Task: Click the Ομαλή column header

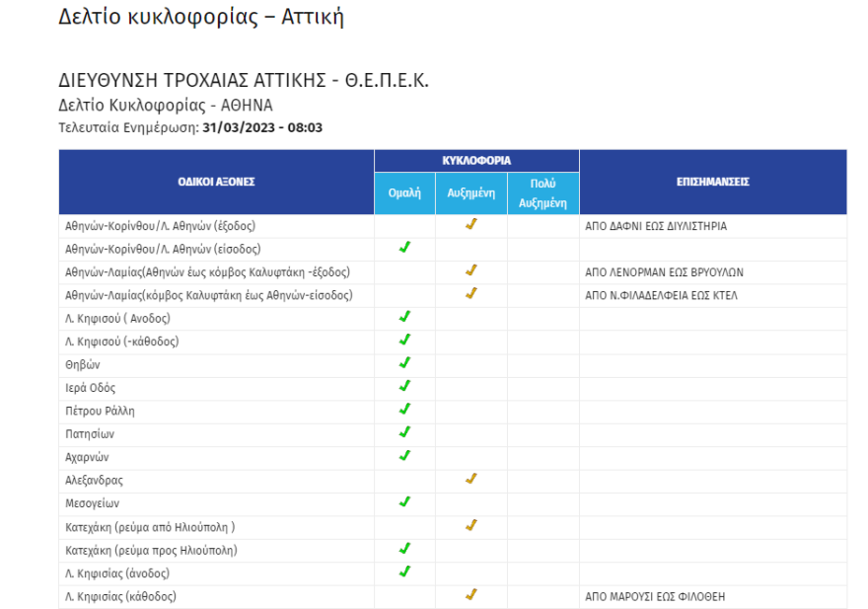Action: 404,194
